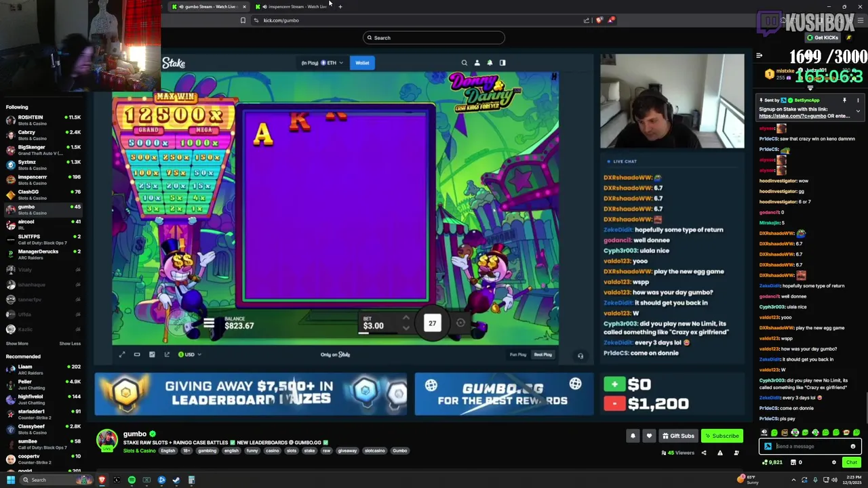Pop out the game window
The height and width of the screenshot is (488, 868).
[167, 354]
